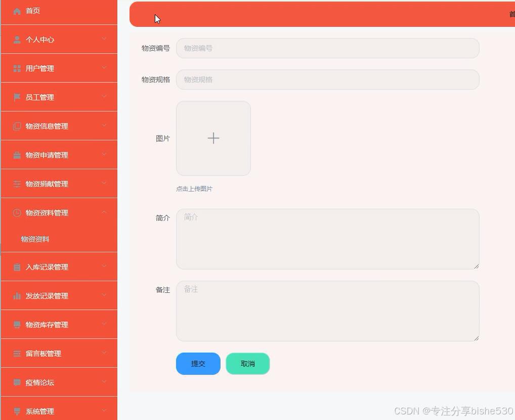
Task: Click the briefcase icon beside 物资申请管理
Action: tap(17, 155)
